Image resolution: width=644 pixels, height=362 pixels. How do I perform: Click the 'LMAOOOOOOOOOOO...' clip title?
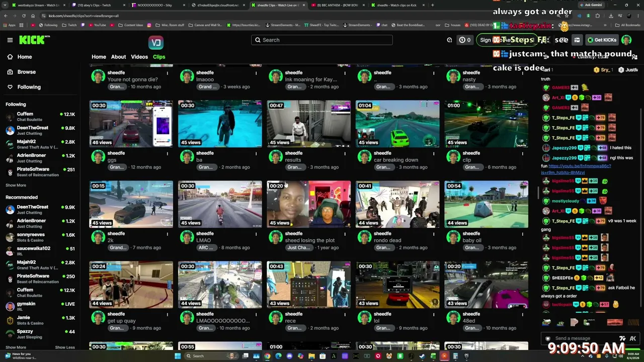pos(222,321)
